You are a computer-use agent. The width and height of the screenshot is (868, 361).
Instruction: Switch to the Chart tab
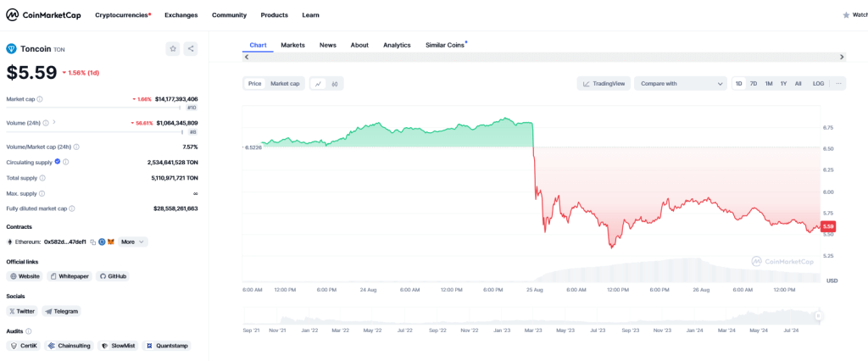point(258,45)
